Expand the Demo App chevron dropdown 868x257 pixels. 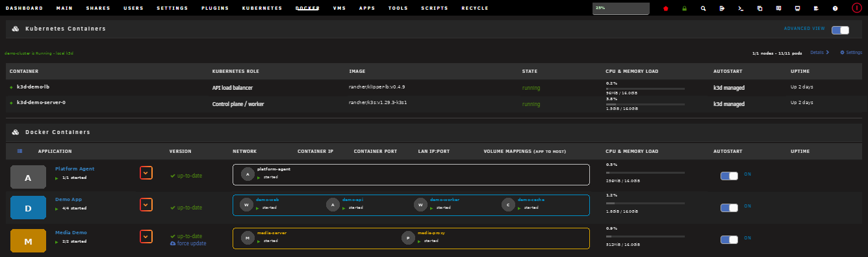point(146,204)
